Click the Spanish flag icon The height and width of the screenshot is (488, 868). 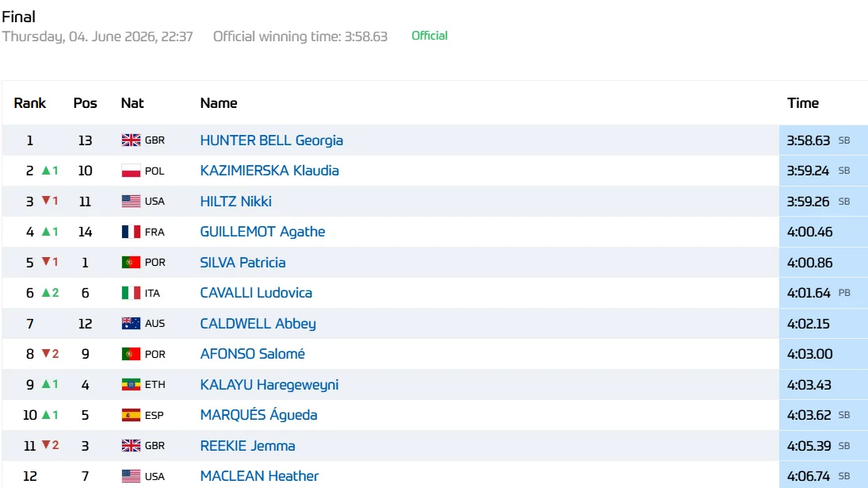[x=131, y=415]
